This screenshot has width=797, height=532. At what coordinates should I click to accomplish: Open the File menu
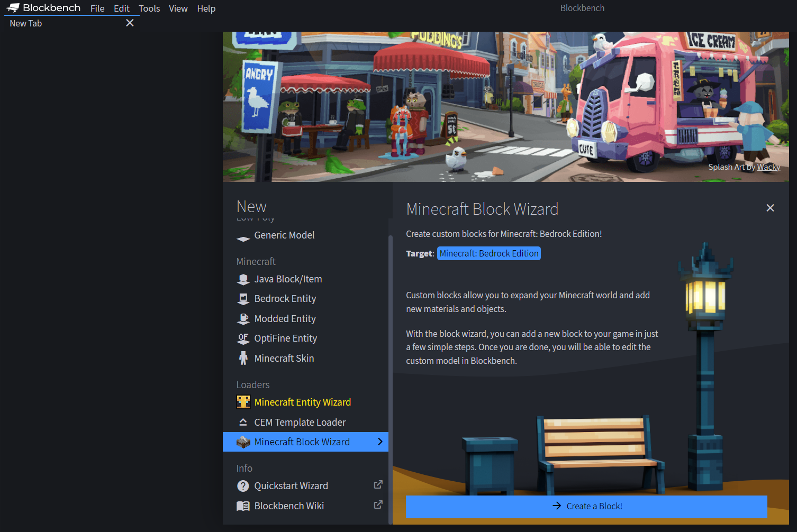[97, 8]
